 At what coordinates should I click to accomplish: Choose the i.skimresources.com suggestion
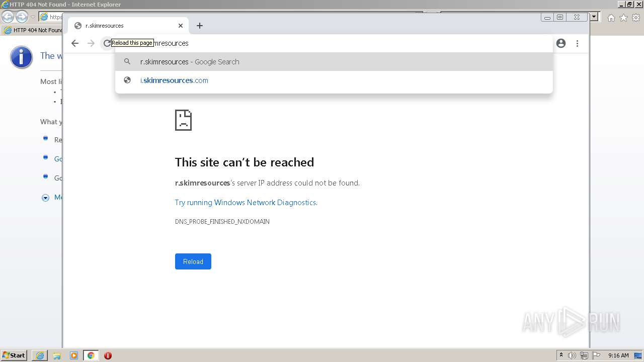click(334, 80)
